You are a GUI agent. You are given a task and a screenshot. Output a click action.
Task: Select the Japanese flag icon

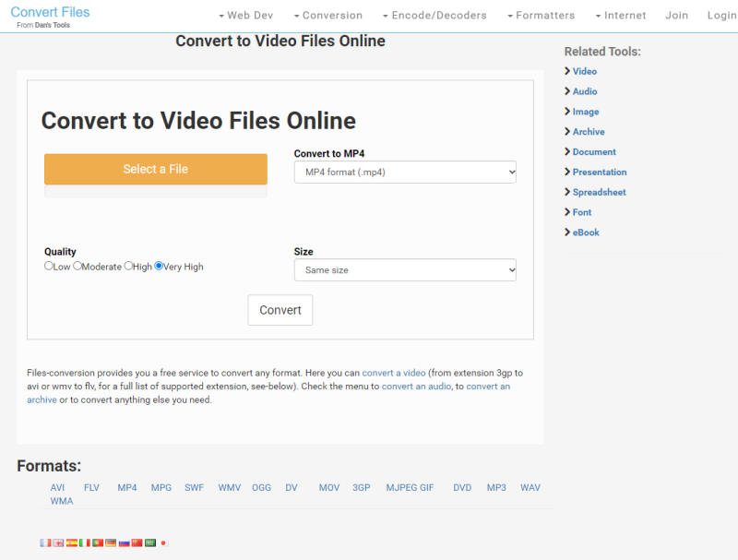[x=163, y=542]
